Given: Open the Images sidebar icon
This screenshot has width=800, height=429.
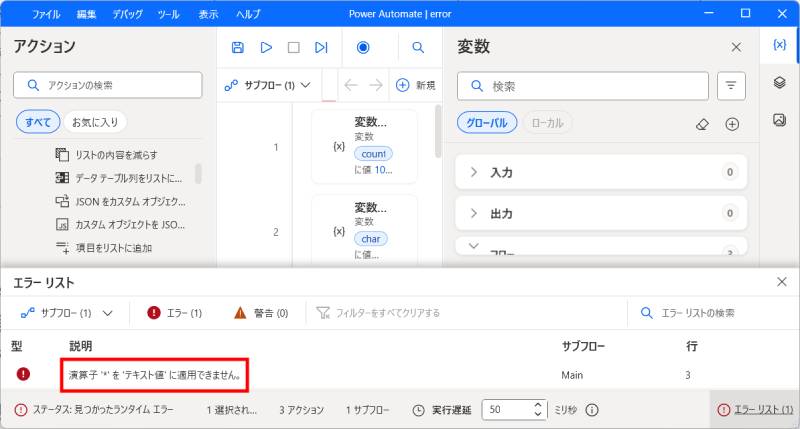Looking at the screenshot, I should click(x=779, y=120).
